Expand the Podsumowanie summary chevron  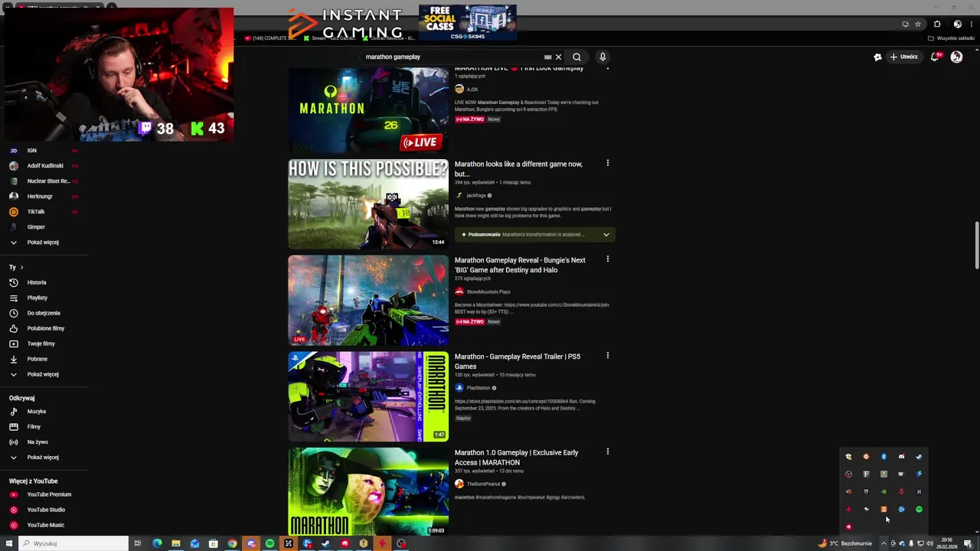606,234
